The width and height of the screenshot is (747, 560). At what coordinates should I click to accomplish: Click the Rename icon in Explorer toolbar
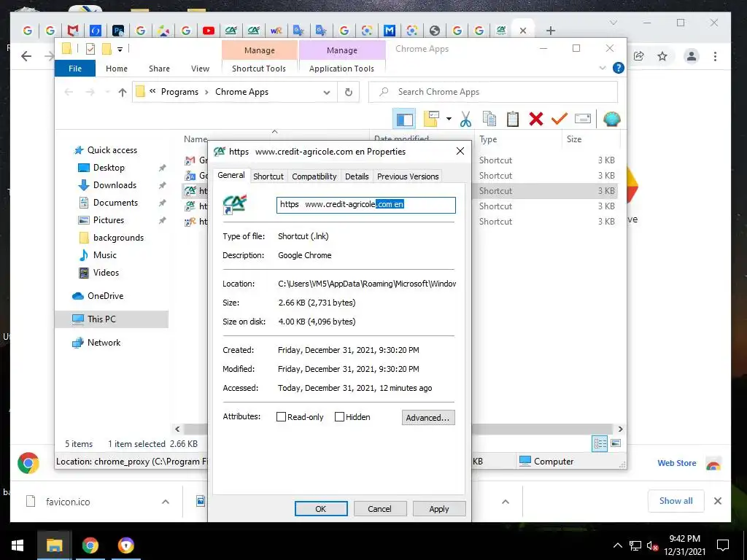[583, 119]
